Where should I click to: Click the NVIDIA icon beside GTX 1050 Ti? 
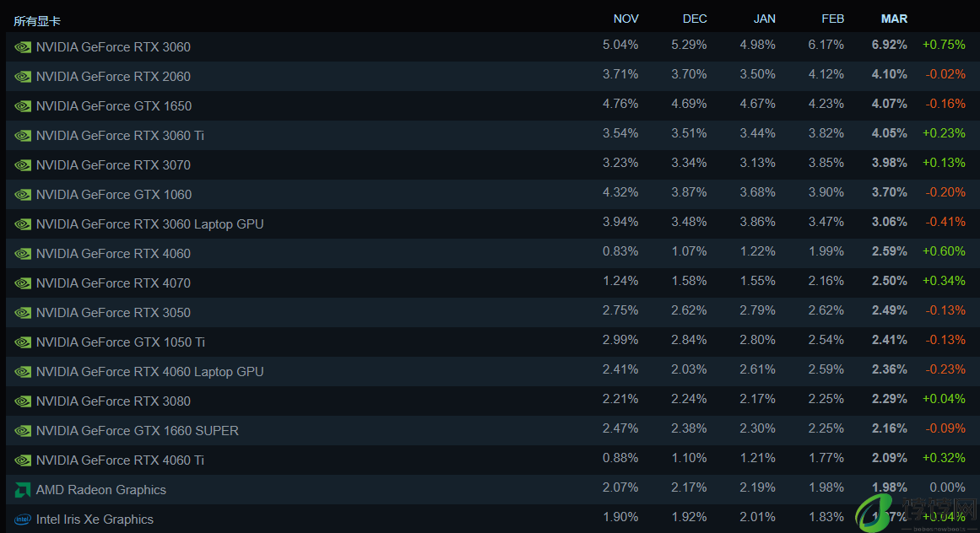[x=23, y=342]
